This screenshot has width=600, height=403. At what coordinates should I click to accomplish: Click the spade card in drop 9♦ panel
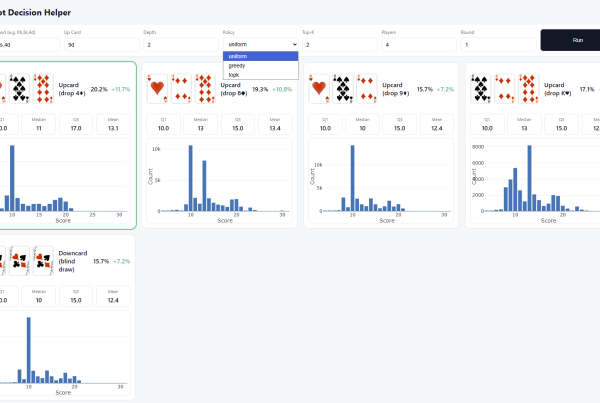pyautogui.click(x=343, y=92)
